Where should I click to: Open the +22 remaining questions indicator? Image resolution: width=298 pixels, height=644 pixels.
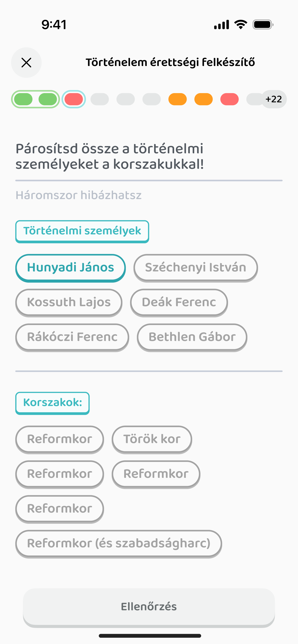274,99
